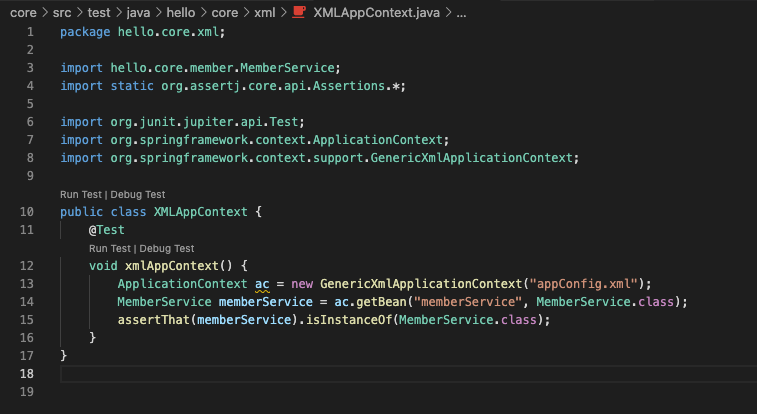Run Test for class XMLAppContext
This screenshot has height=414, width=757.
coord(81,194)
